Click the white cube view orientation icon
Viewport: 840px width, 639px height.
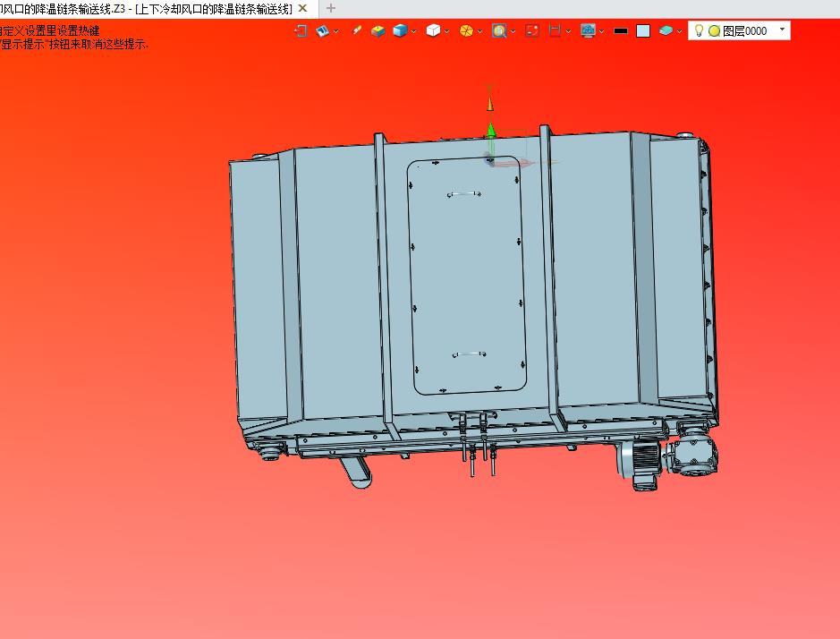[433, 31]
